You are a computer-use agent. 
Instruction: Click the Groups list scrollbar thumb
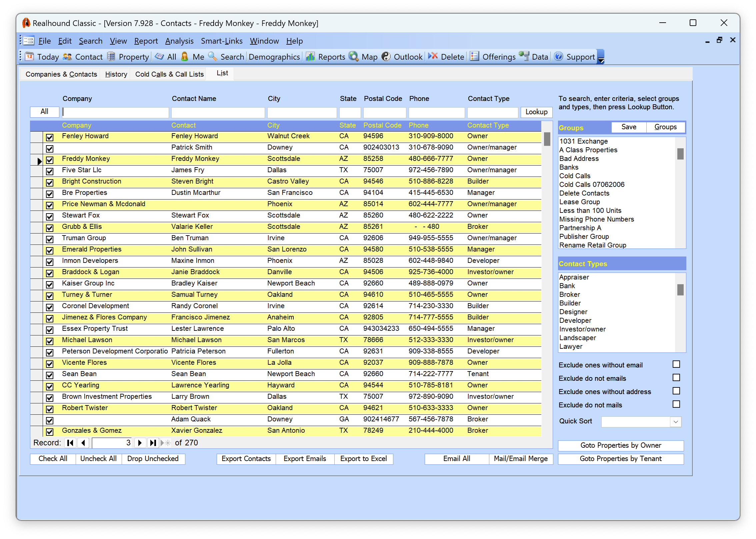point(680,154)
